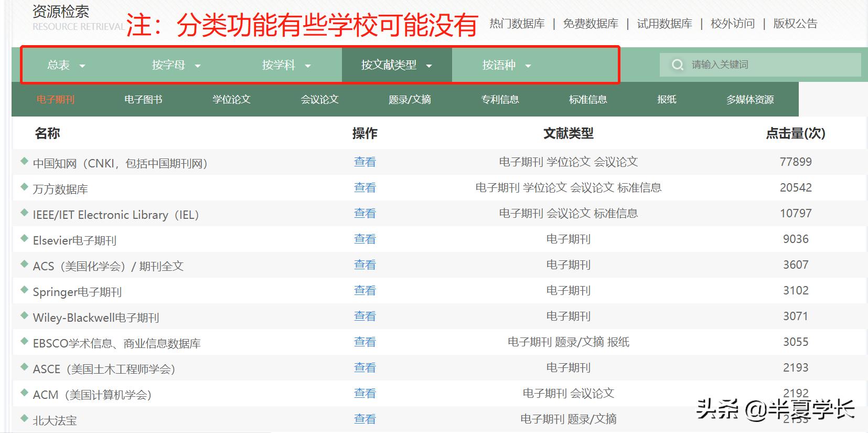Click the 点击量(次) column header
This screenshot has height=433, width=868.
pos(796,133)
